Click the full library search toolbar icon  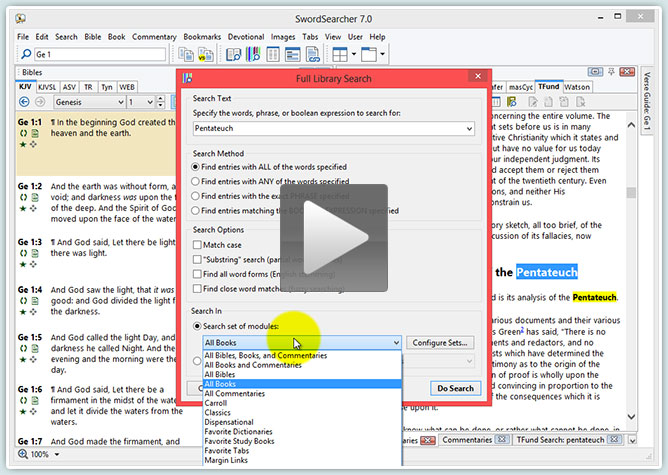click(x=253, y=55)
